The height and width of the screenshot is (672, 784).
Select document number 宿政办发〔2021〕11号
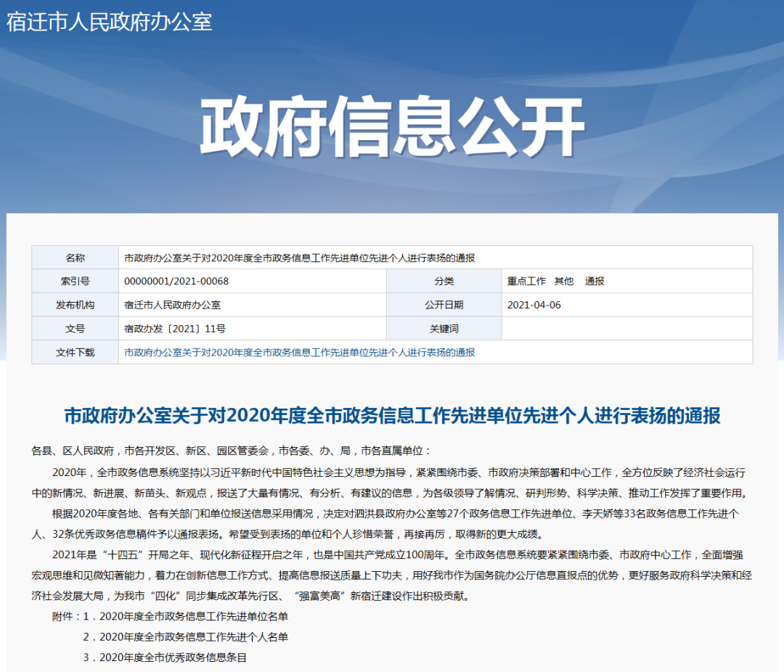[x=175, y=329]
